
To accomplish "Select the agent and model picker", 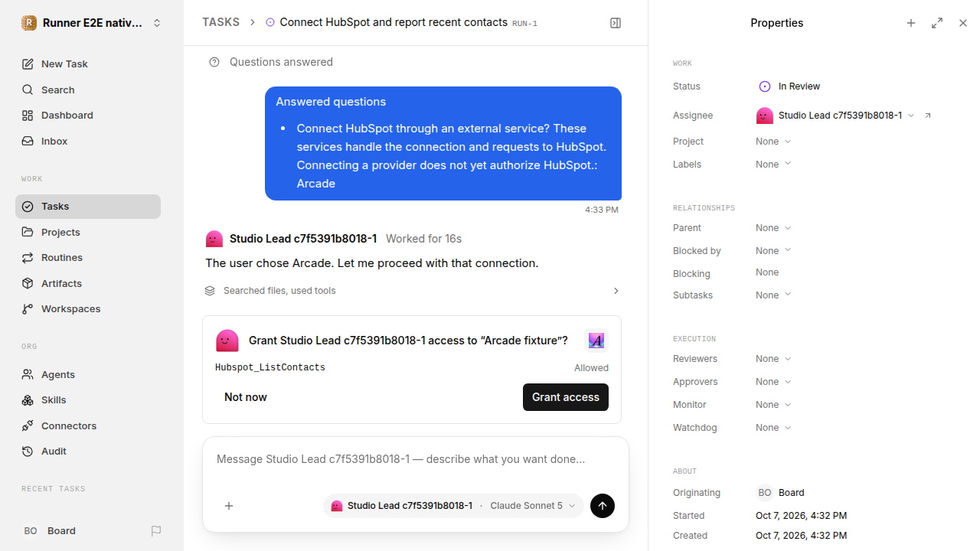I will tap(453, 506).
